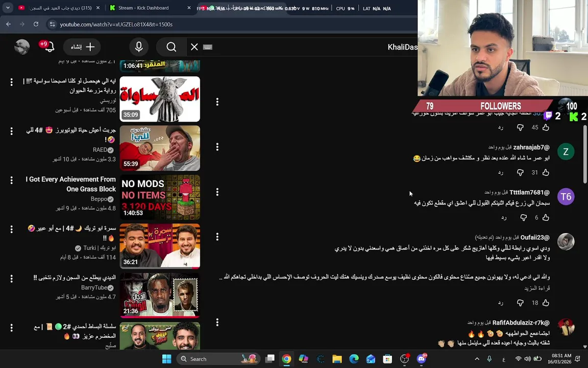The width and height of the screenshot is (588, 368).
Task: Open the three-dot menu for the BarryTube video
Action: [x=12, y=278]
